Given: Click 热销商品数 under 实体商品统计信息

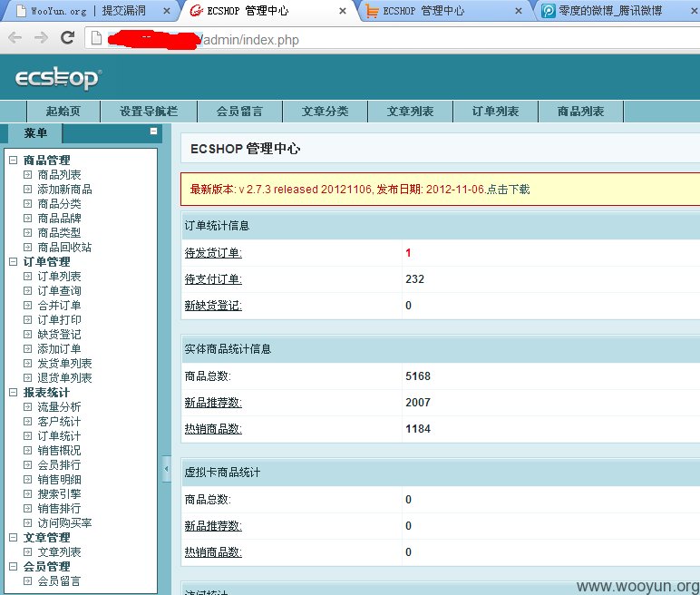Looking at the screenshot, I should [x=213, y=429].
